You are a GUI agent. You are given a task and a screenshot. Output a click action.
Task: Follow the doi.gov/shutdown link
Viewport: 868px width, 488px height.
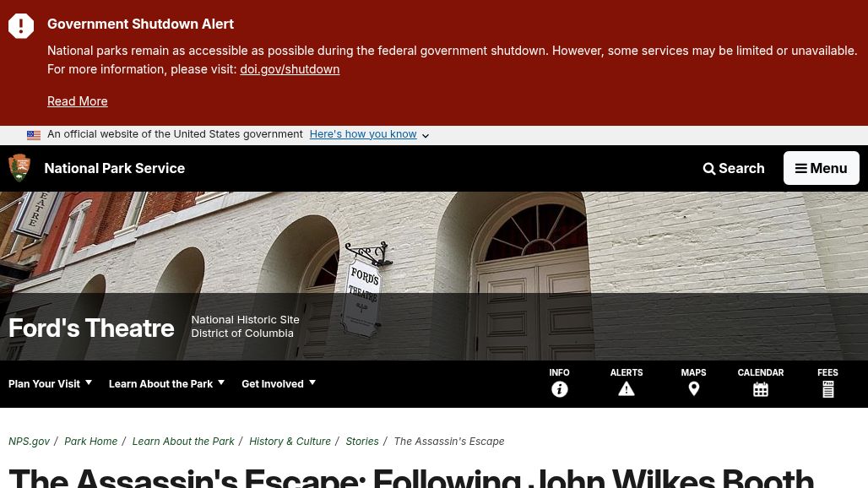tap(290, 69)
